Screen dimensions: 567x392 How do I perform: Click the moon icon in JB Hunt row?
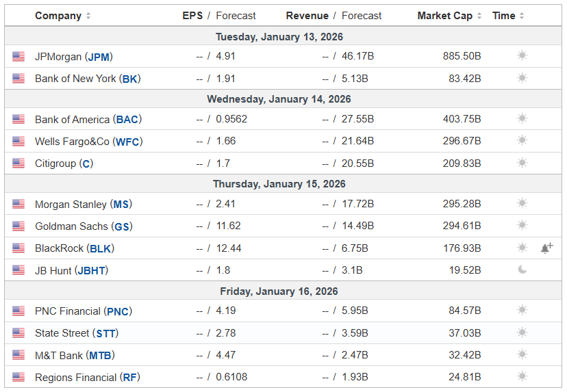pos(522,270)
